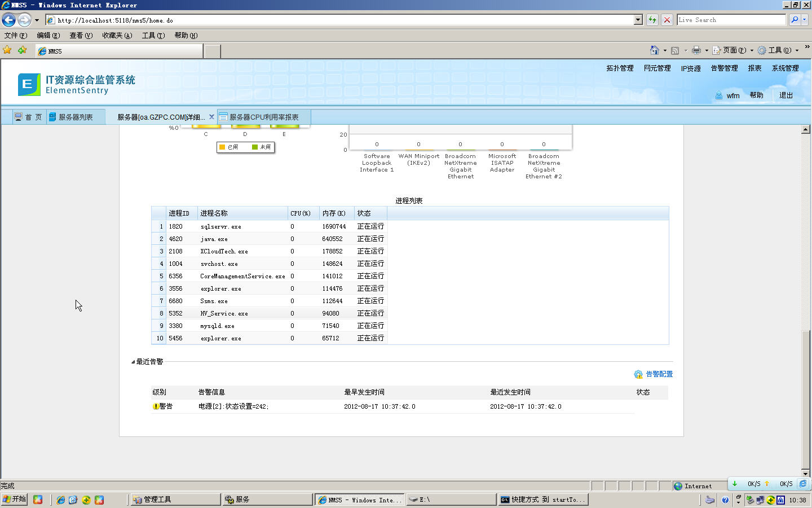Select the 已用 yellow legend swatch
Screen dimensions: 812x508
pos(222,147)
